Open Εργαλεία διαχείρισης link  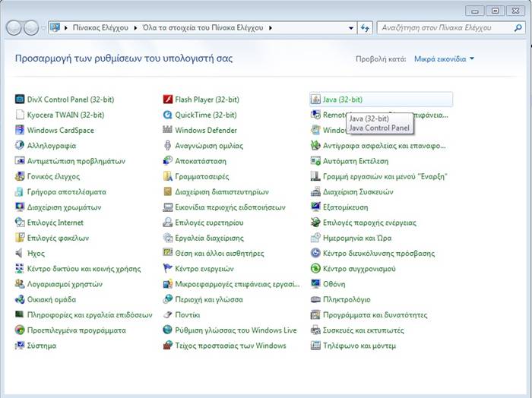coord(209,238)
